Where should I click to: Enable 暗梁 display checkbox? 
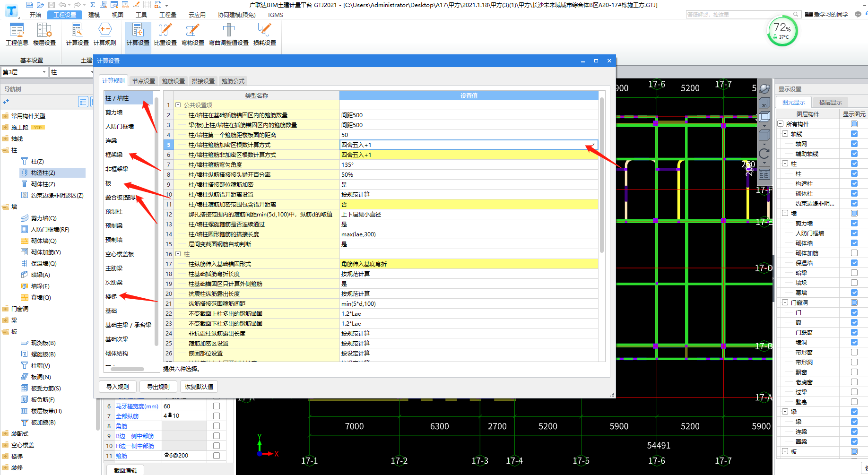(854, 273)
